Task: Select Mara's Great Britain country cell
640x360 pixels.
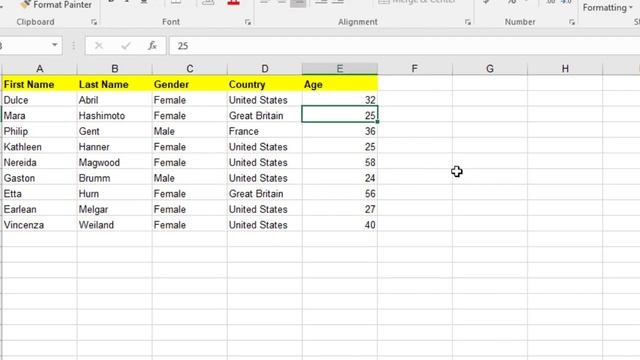Action: click(x=265, y=116)
